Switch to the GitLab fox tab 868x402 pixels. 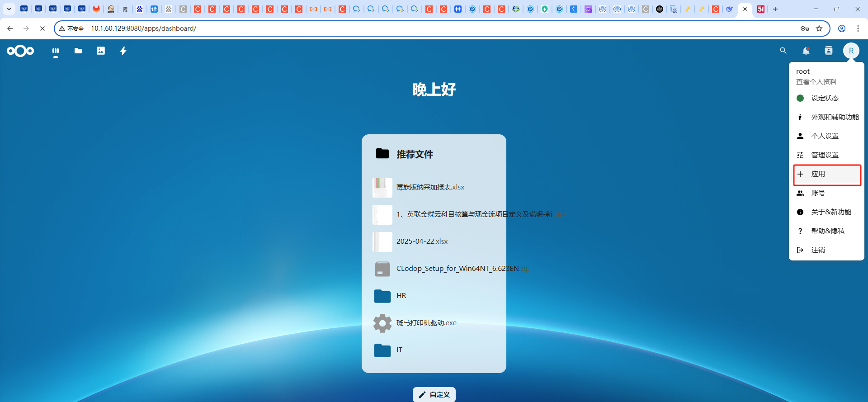click(x=96, y=9)
